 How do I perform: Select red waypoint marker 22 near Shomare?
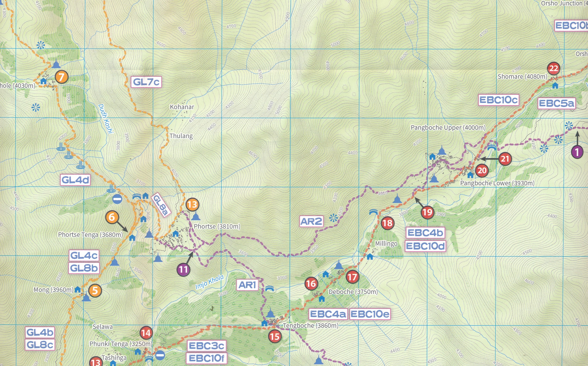click(x=553, y=69)
